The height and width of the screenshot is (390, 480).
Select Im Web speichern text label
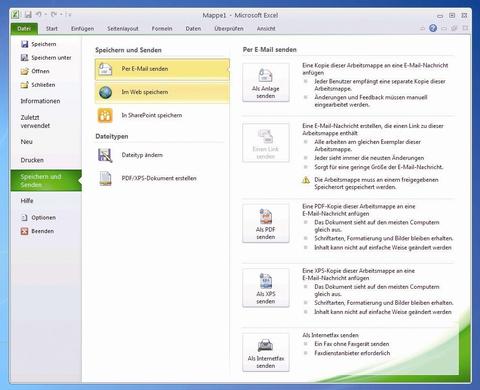click(145, 92)
